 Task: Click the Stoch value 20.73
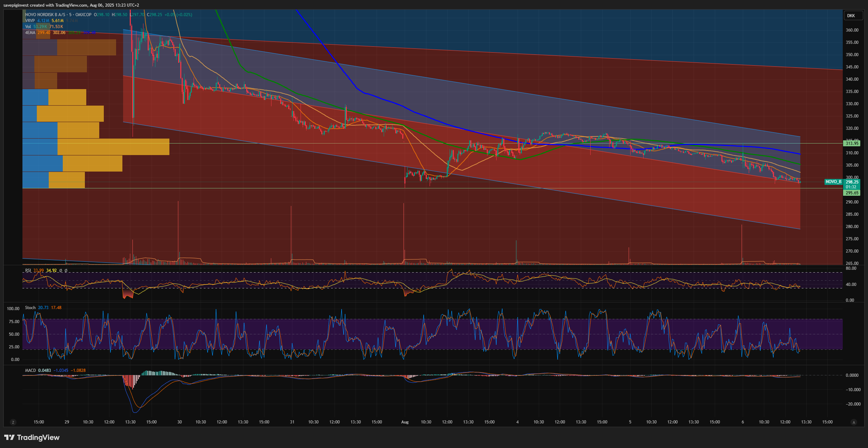pyautogui.click(x=43, y=308)
